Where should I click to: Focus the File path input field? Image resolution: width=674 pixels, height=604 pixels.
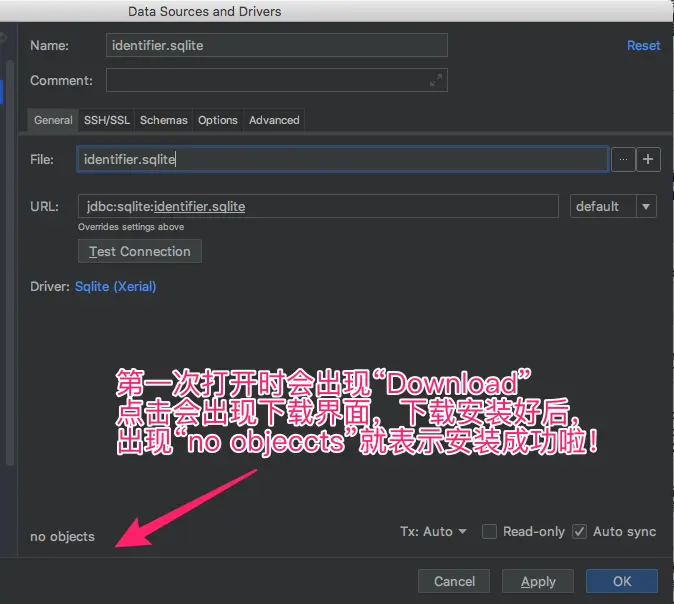(x=343, y=159)
